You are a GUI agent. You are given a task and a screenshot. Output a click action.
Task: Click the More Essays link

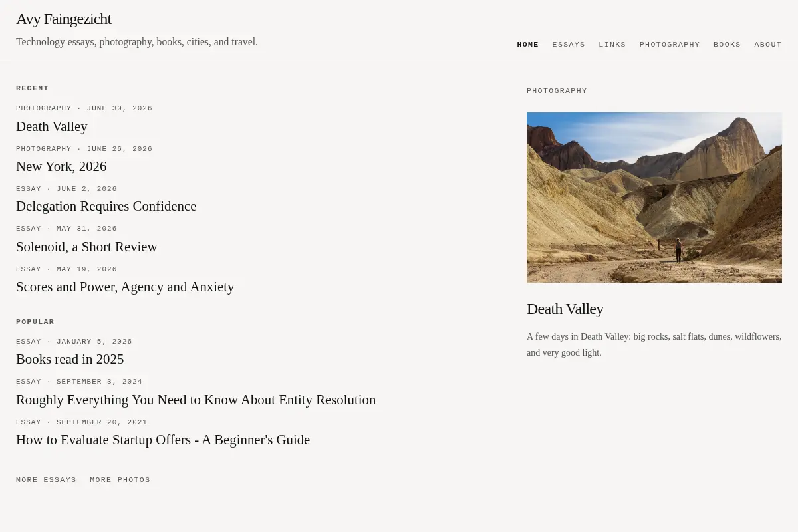pyautogui.click(x=47, y=480)
